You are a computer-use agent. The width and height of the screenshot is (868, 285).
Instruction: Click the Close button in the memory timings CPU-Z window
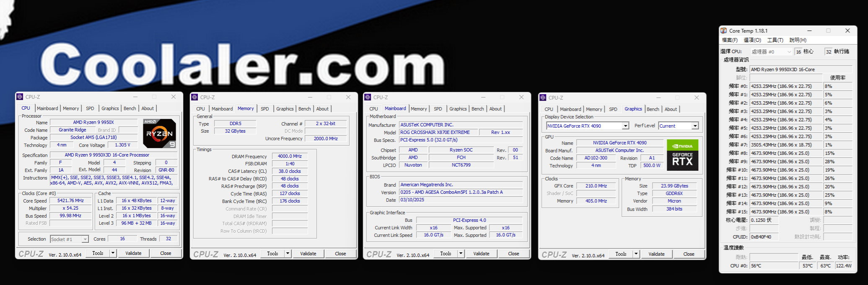340,254
